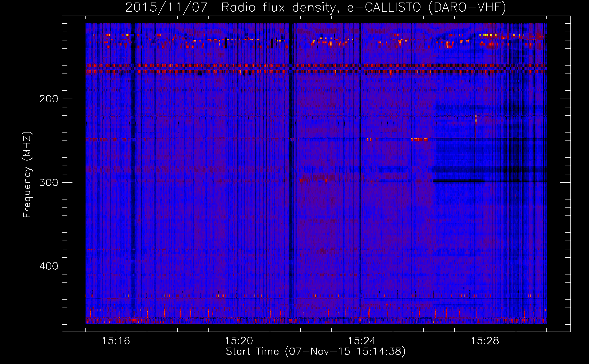Click the "300" frequency tick label
Screen dimensions: 589x364
[x=49, y=182]
